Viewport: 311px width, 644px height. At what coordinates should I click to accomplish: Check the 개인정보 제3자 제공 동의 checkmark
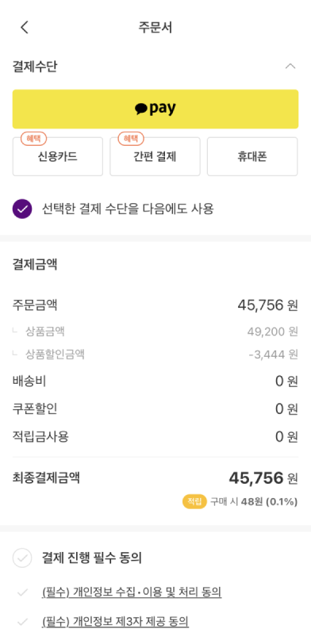tap(22, 622)
